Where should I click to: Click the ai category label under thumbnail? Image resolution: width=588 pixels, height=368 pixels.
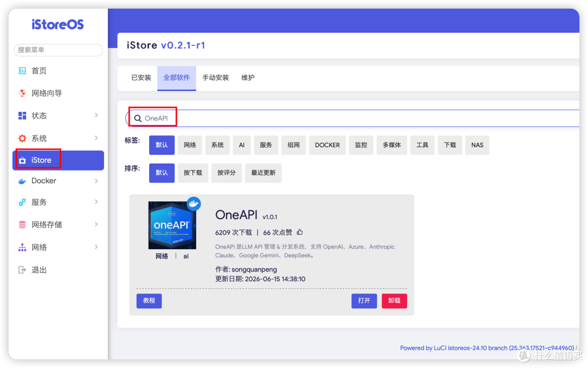[186, 256]
